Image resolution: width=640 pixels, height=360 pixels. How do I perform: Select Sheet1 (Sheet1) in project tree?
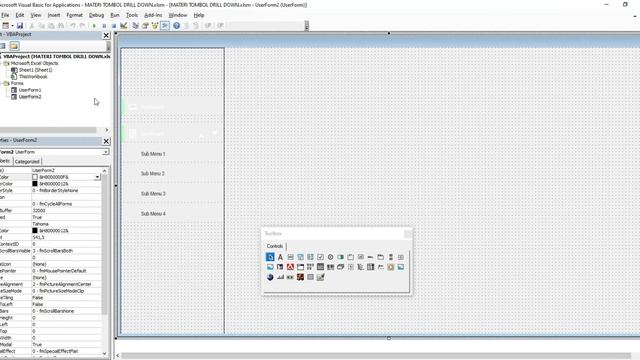coord(35,70)
